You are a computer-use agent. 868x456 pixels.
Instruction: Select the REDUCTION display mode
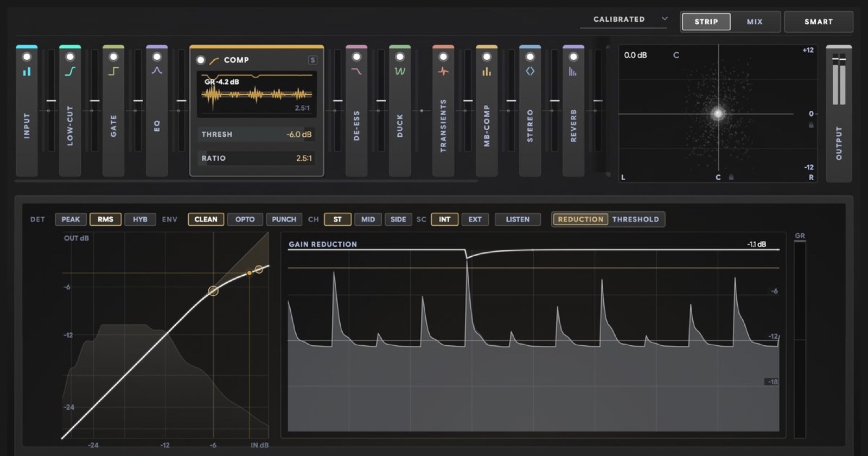(580, 219)
